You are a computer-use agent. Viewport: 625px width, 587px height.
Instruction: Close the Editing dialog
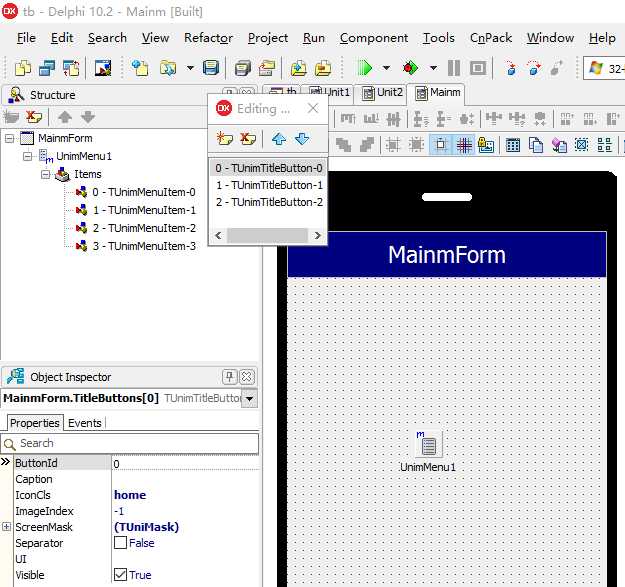pos(313,108)
